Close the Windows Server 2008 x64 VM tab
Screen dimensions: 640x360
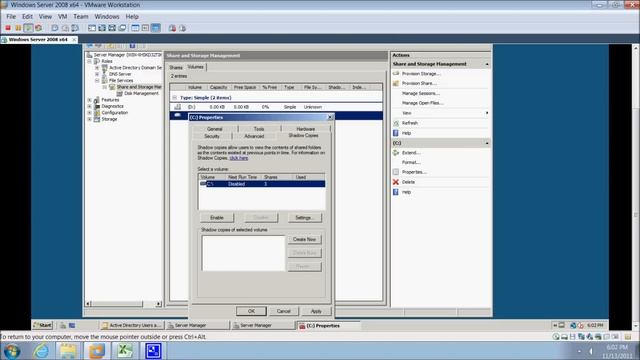(74, 40)
